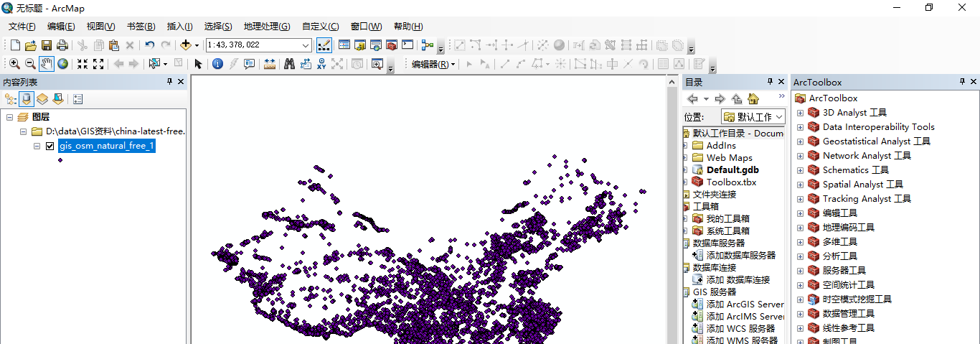Select the Zoom Out tool

30,64
